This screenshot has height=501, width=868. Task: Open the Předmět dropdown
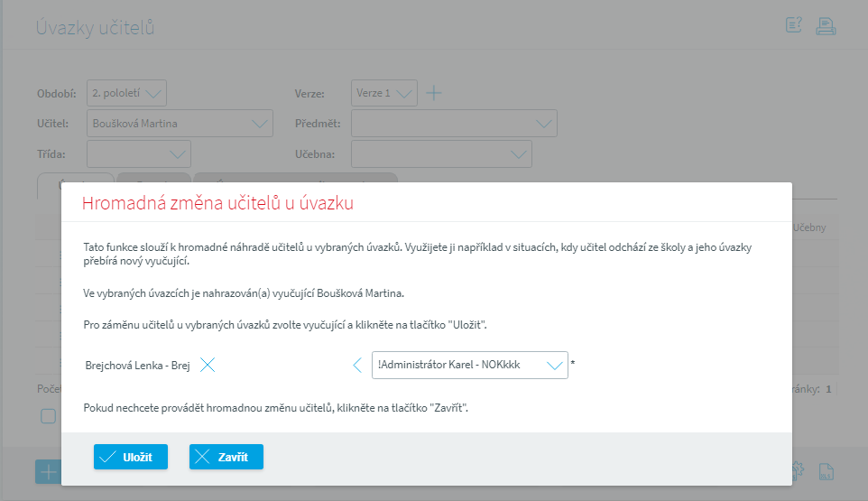453,124
